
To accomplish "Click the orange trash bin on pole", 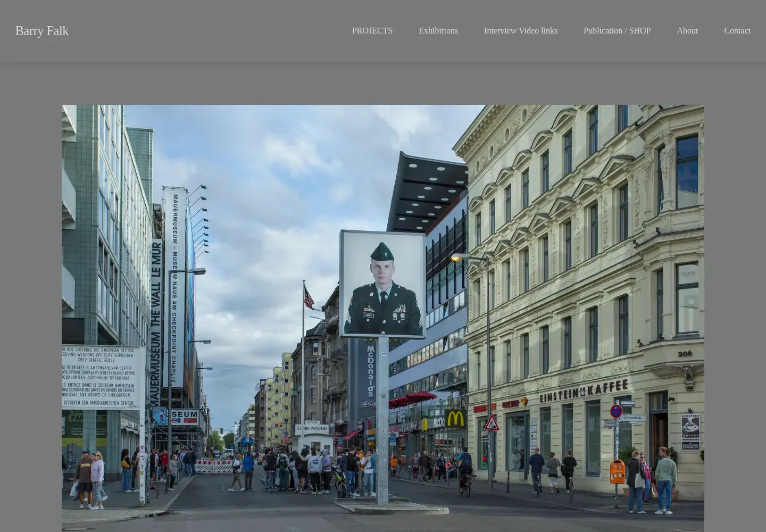I will point(617,471).
